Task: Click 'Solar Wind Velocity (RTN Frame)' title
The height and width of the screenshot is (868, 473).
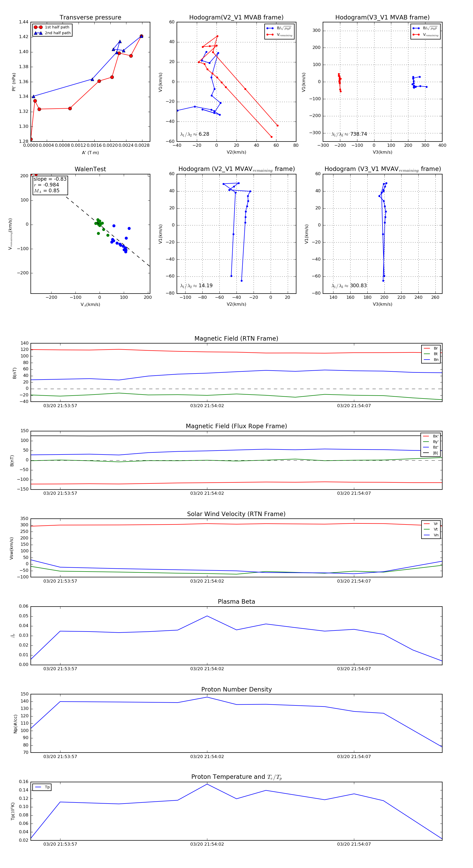Action: pos(236,514)
